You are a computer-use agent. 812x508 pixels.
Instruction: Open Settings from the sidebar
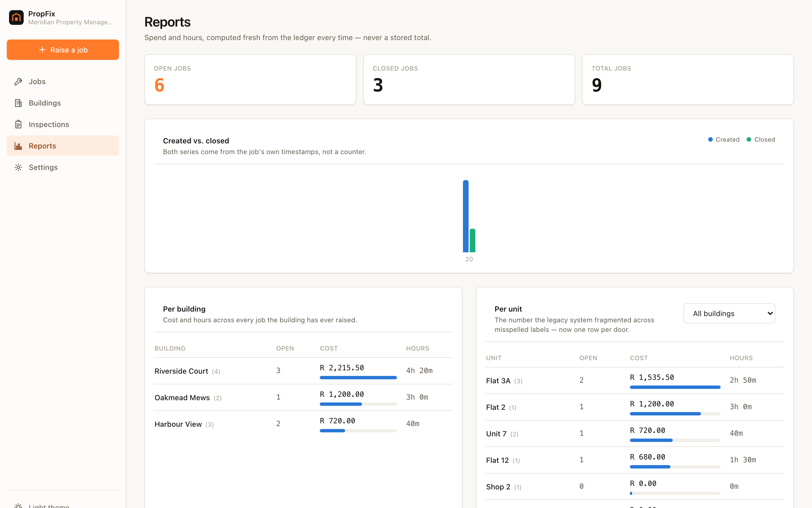click(x=63, y=167)
